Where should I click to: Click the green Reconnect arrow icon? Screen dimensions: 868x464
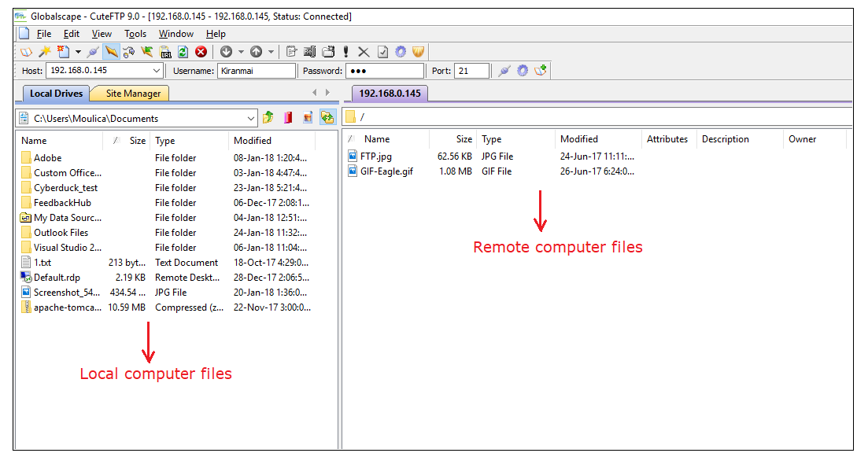click(146, 52)
